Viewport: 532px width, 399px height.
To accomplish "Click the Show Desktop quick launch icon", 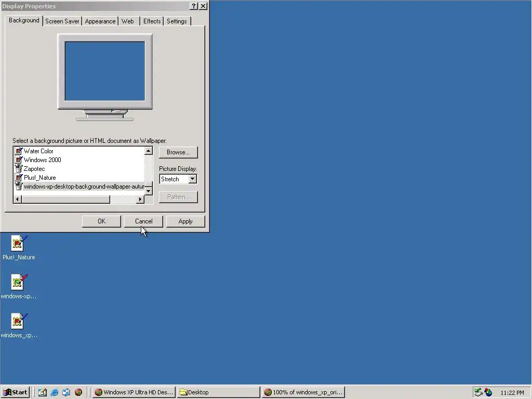I will 43,392.
